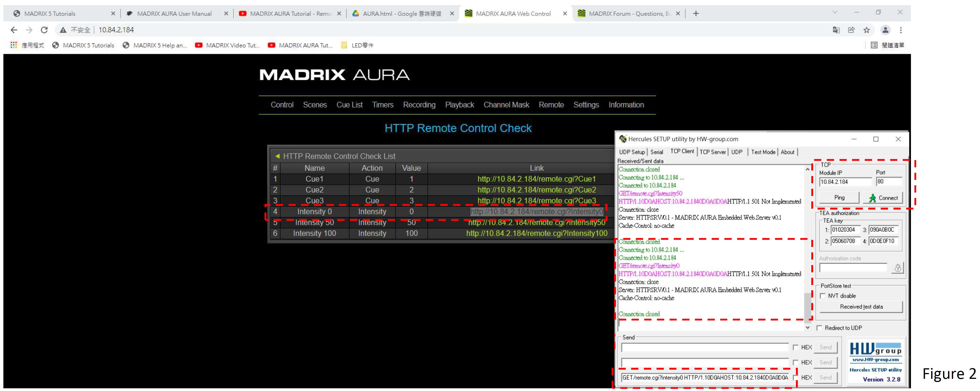This screenshot has width=980, height=391.
Task: Open the Remote page
Action: [551, 105]
